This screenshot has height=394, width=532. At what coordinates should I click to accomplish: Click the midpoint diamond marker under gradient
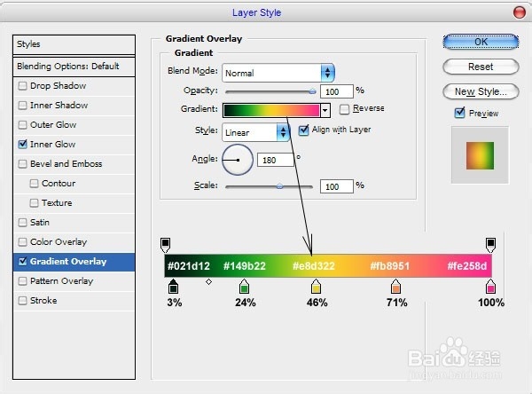tap(208, 281)
